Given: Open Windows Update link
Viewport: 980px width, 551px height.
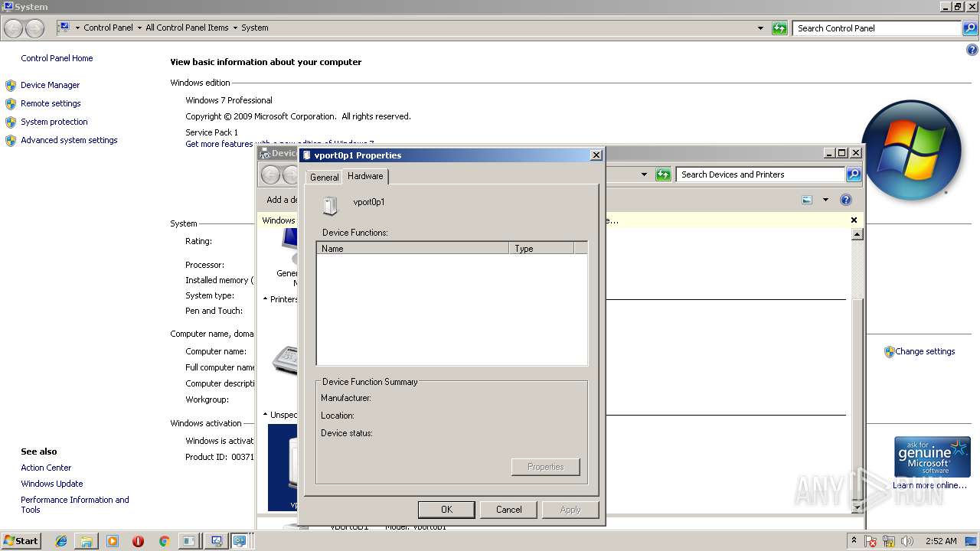Looking at the screenshot, I should pos(52,484).
